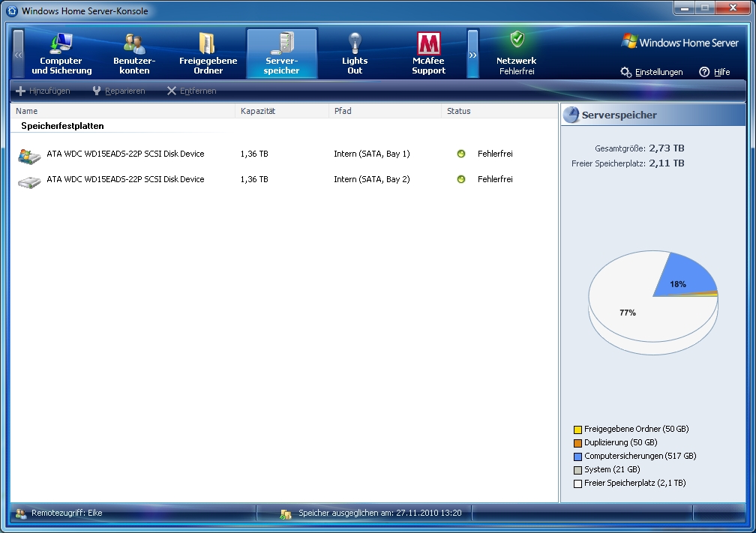Click the orange Duplizierung legend swatch
The height and width of the screenshot is (533, 756).
click(x=577, y=443)
